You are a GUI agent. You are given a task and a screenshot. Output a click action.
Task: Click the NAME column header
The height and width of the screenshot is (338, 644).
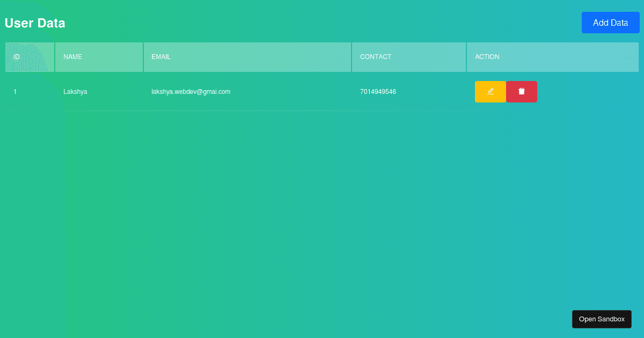73,57
